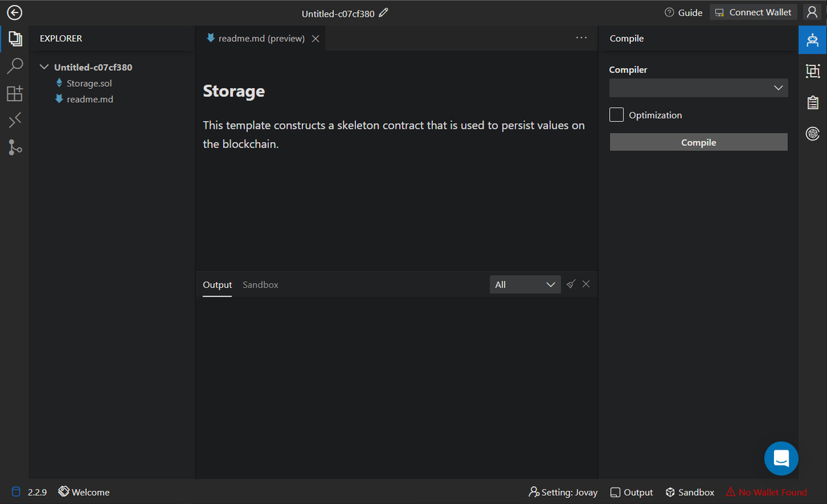Click the pencil icon to rename project

coord(384,12)
